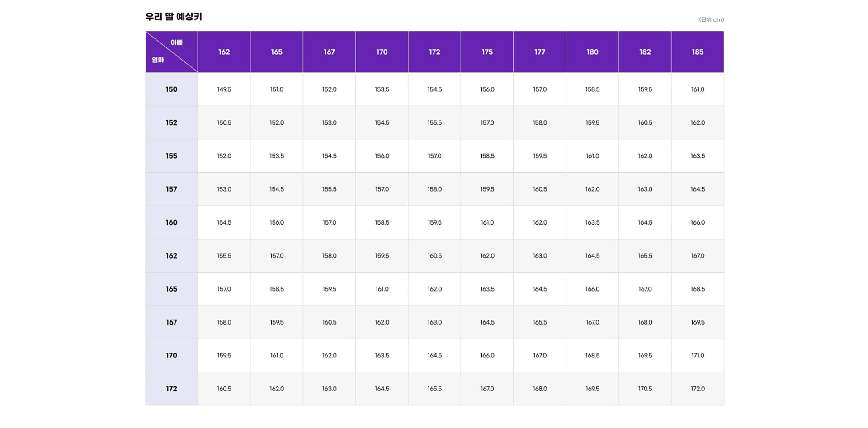Image resolution: width=868 pixels, height=428 pixels.
Task: Select the 172.0 value in bottom-right cell
Action: (x=697, y=389)
